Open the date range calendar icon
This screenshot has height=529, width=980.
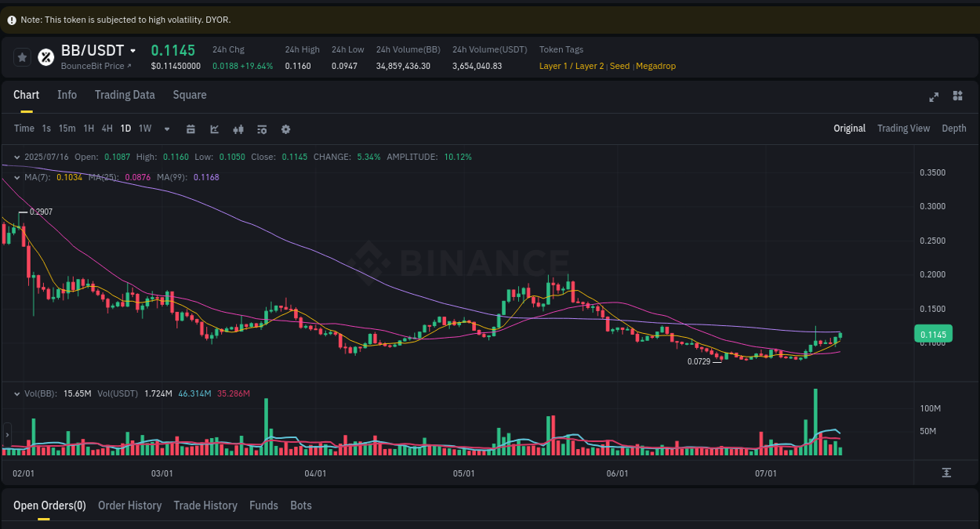tap(191, 129)
